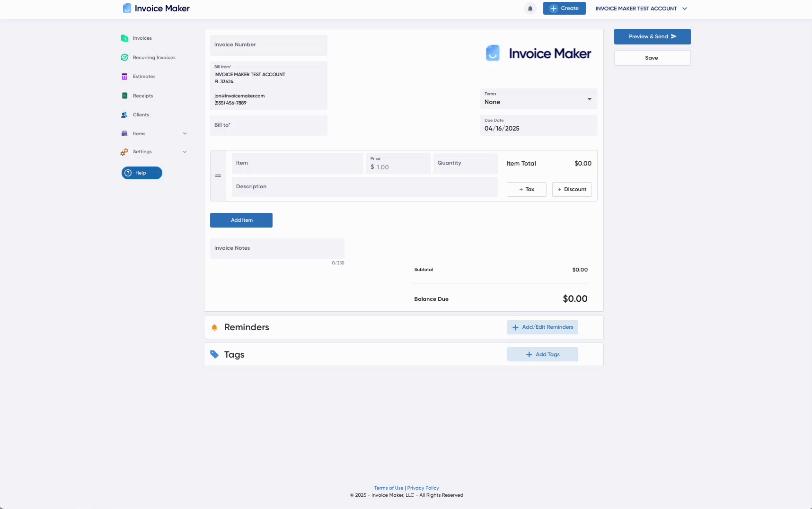Click the Save button

point(652,58)
